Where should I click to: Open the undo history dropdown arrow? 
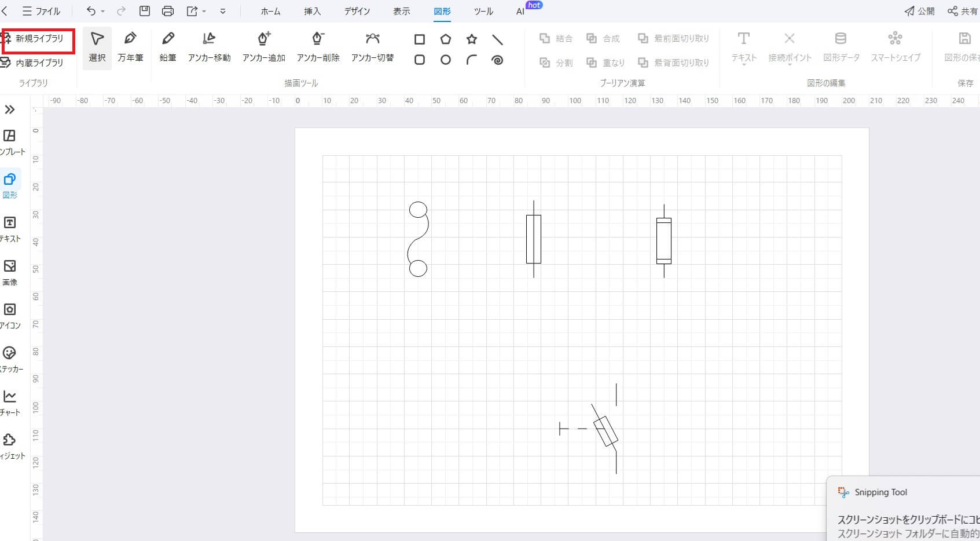click(103, 11)
